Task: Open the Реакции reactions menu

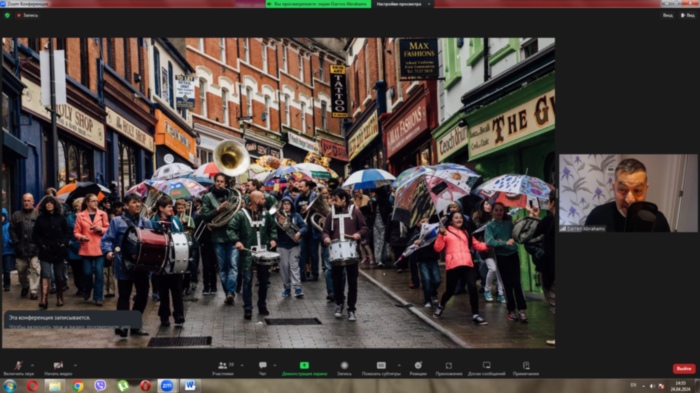Action: [x=418, y=368]
